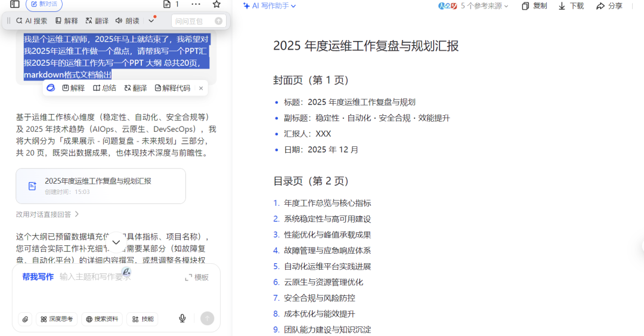Download the document with 下载
This screenshot has width=644, height=336.
571,6
